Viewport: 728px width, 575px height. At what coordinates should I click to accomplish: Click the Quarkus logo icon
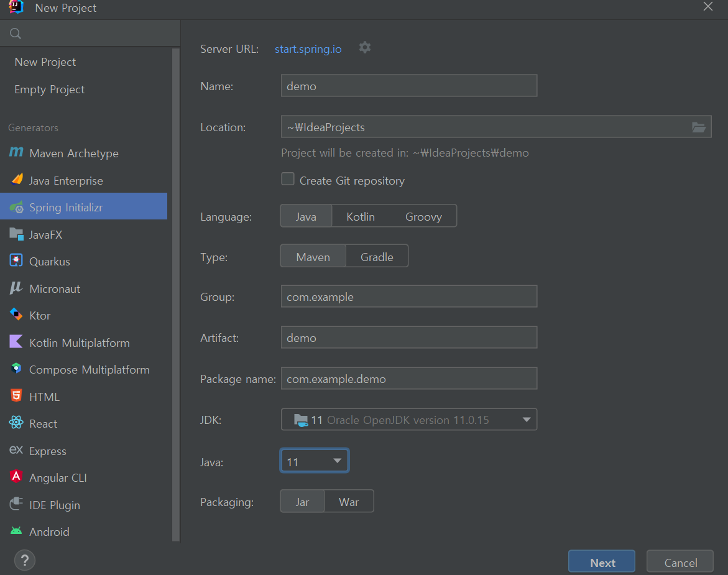[x=16, y=261]
